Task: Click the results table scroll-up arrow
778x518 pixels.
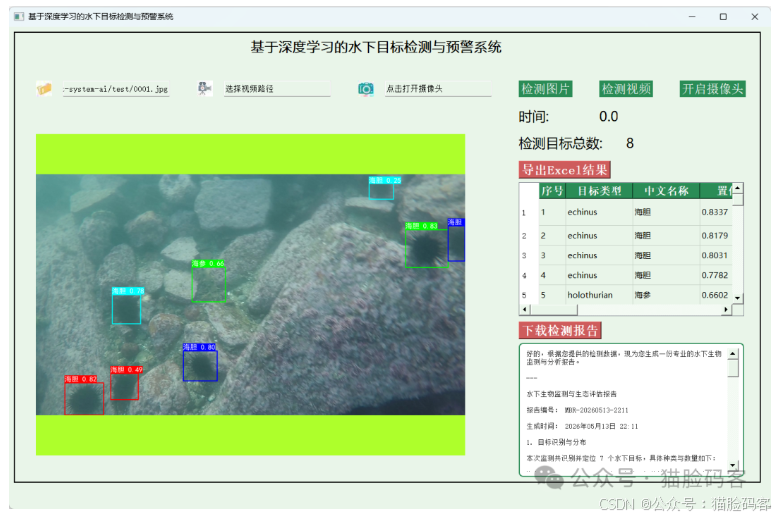Action: click(x=738, y=188)
